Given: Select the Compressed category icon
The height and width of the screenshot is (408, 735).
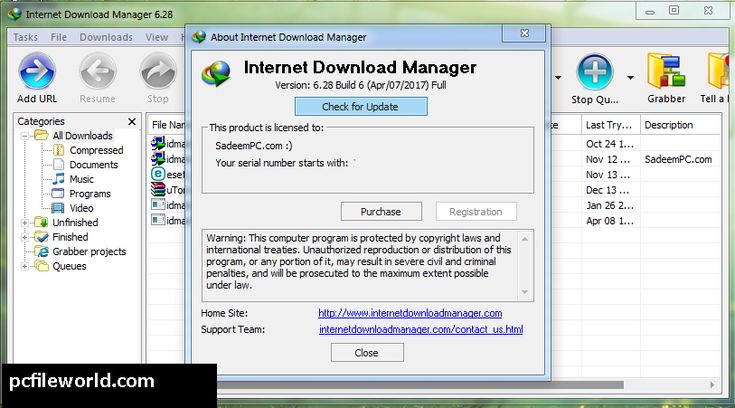Looking at the screenshot, I should pyautogui.click(x=59, y=150).
